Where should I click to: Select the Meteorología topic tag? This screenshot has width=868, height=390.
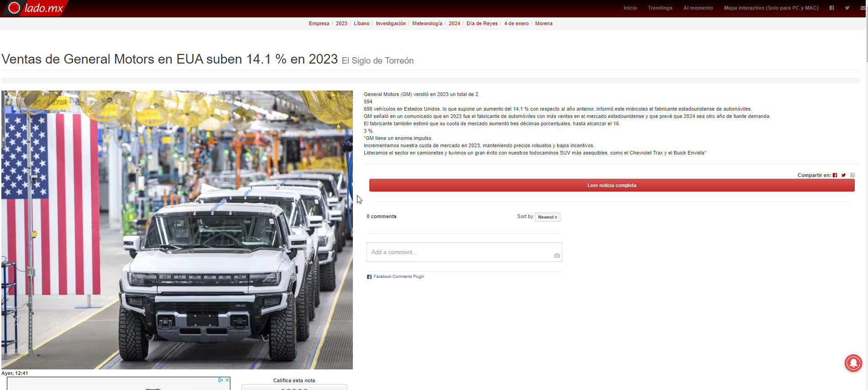point(427,23)
